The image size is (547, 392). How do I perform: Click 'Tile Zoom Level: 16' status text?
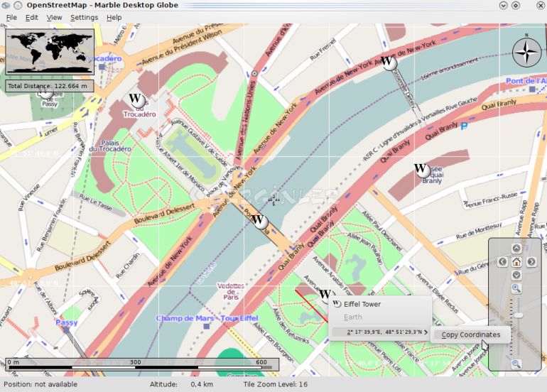(x=276, y=384)
